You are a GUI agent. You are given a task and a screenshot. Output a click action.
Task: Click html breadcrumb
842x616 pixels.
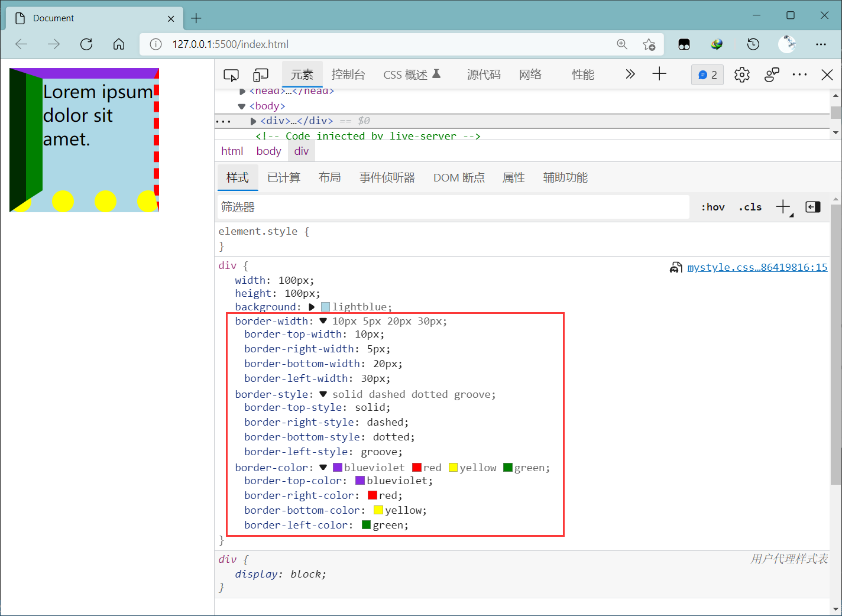pyautogui.click(x=232, y=151)
